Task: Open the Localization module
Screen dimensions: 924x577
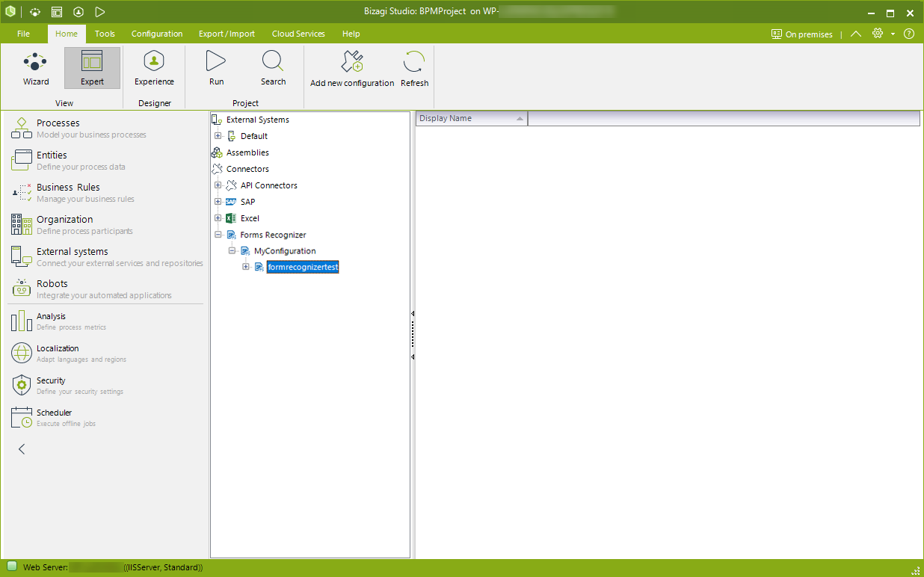Action: point(106,353)
